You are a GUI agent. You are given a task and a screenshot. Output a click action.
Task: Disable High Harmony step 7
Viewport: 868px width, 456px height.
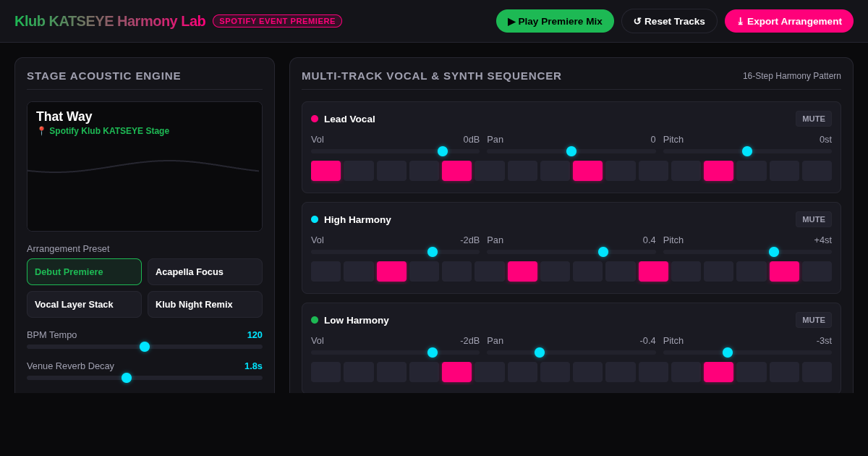pyautogui.click(x=522, y=271)
